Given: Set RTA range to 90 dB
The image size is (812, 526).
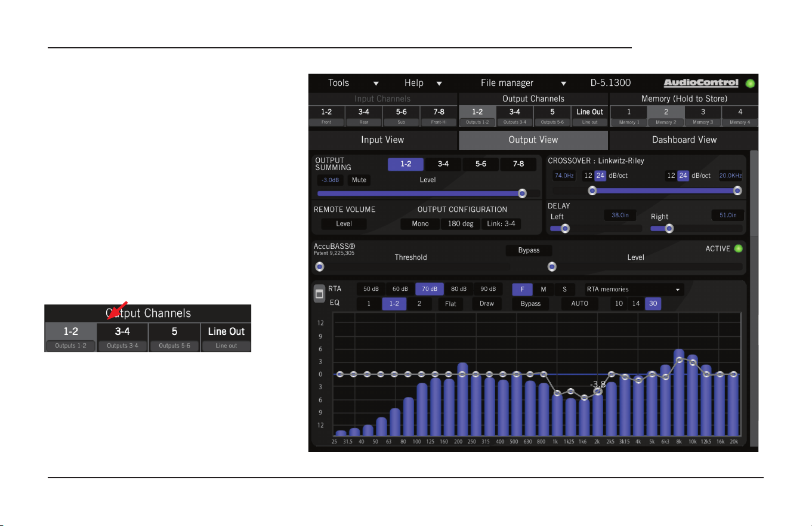Looking at the screenshot, I should pos(487,289).
